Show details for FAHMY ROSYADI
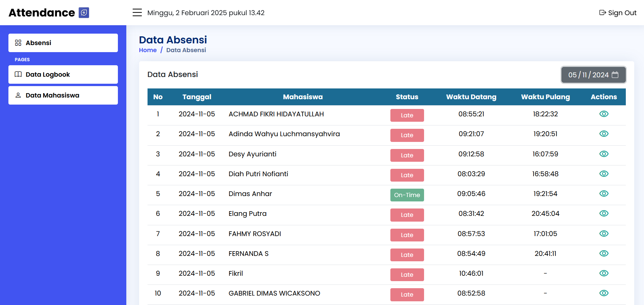 point(604,234)
